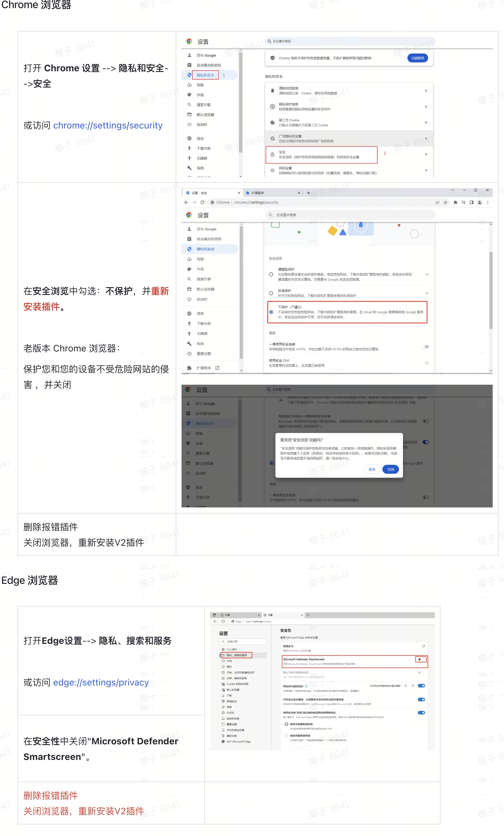
Task: Toggle the 一律使用安全连接 switch in the security tab window
Action: pyautogui.click(x=425, y=346)
